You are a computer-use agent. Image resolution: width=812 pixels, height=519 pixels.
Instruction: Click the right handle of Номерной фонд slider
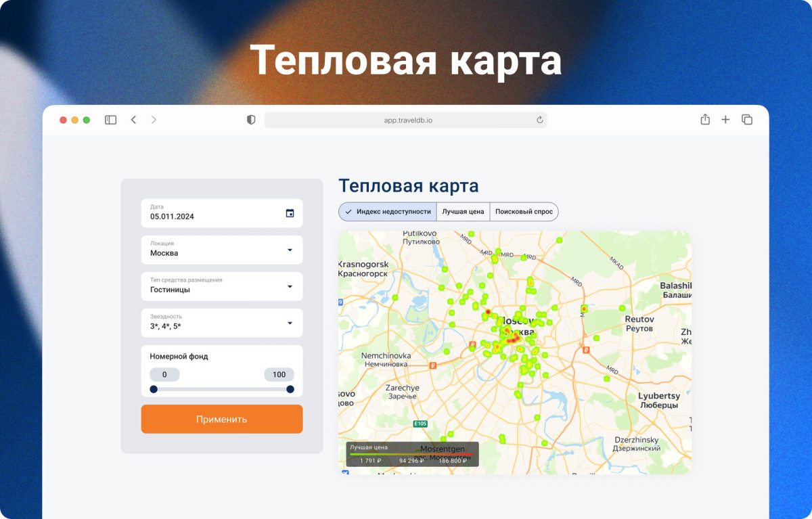coord(290,389)
